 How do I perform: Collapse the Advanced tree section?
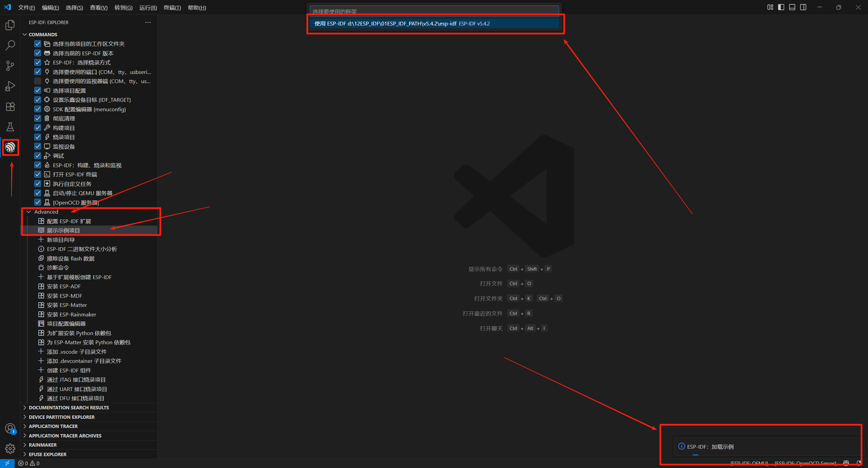click(x=29, y=212)
